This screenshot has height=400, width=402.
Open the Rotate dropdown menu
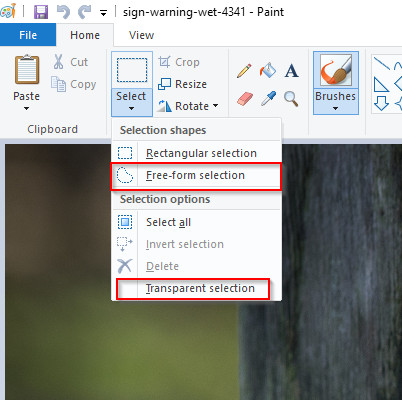(188, 106)
